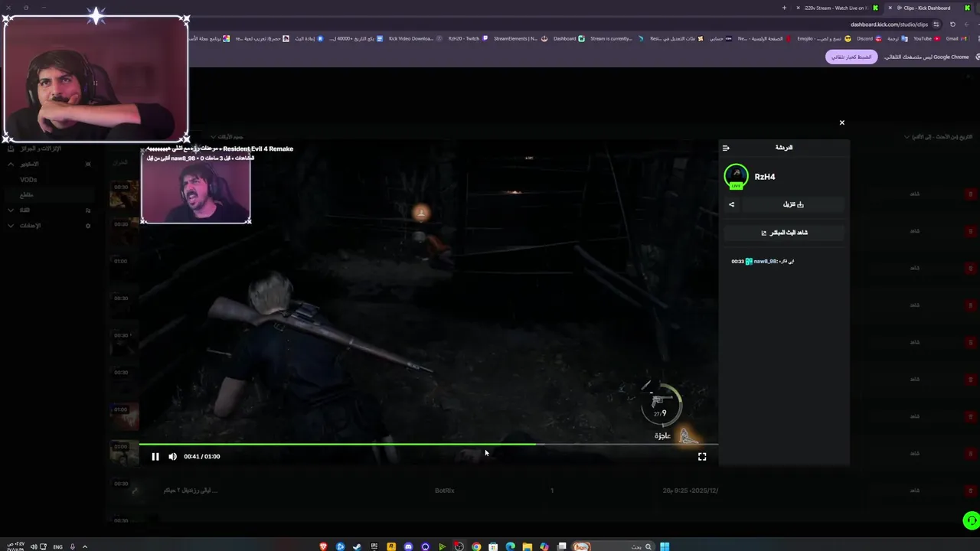The height and width of the screenshot is (551, 980).
Task: Open Google Chrome from taskbar
Action: pyautogui.click(x=476, y=546)
